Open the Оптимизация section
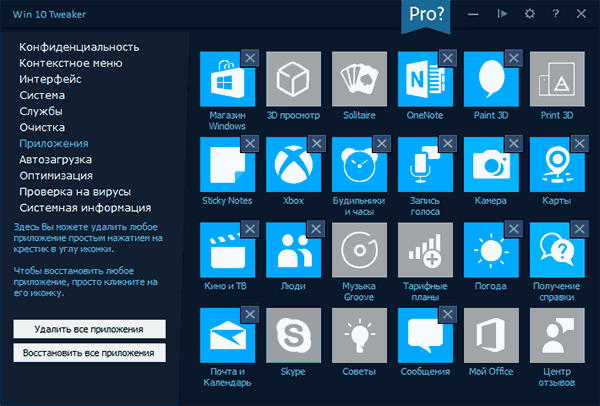 (x=56, y=176)
